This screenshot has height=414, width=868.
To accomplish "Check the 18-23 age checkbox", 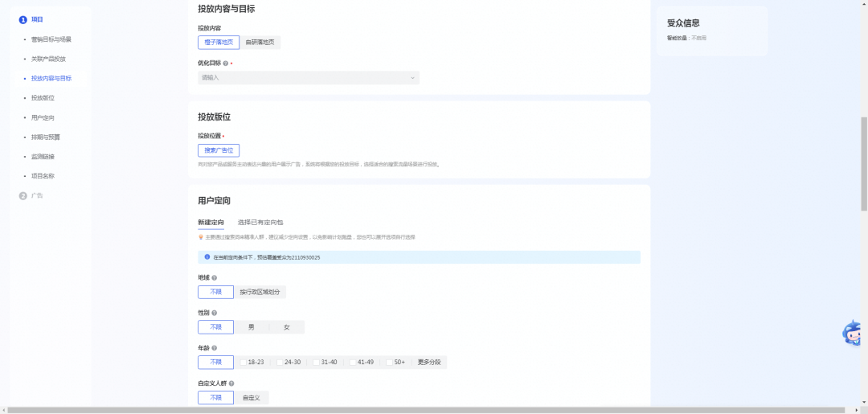I will pyautogui.click(x=244, y=363).
